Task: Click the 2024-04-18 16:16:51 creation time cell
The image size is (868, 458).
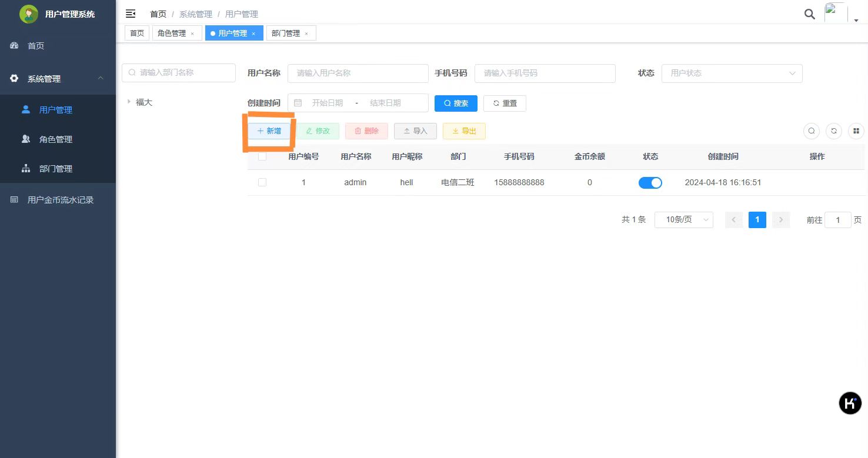Action: pyautogui.click(x=723, y=183)
